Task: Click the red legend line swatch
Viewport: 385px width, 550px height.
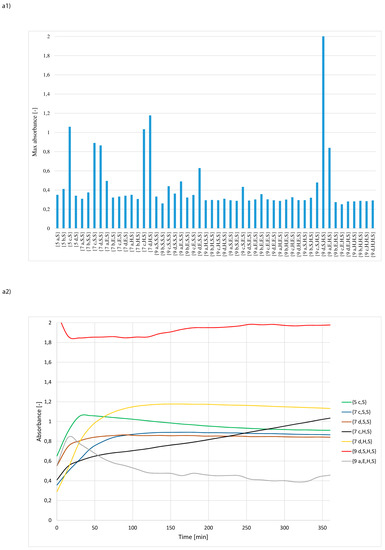Action: pyautogui.click(x=346, y=451)
